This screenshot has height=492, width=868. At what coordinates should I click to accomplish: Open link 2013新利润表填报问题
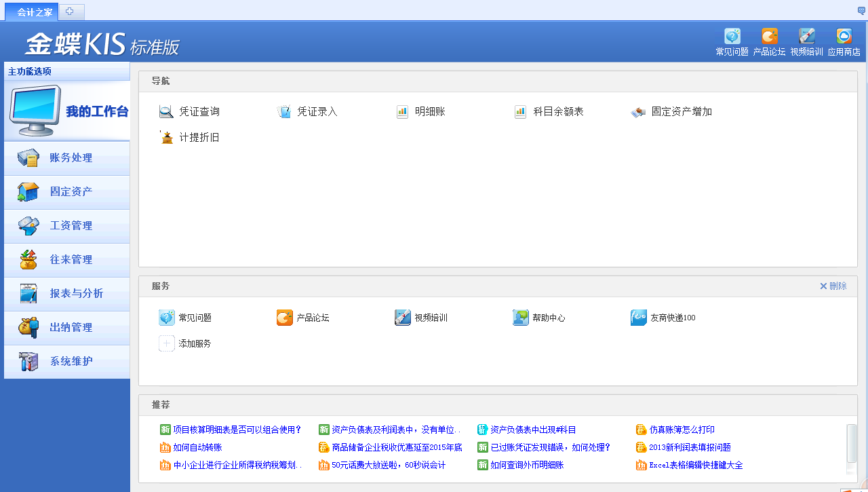690,447
